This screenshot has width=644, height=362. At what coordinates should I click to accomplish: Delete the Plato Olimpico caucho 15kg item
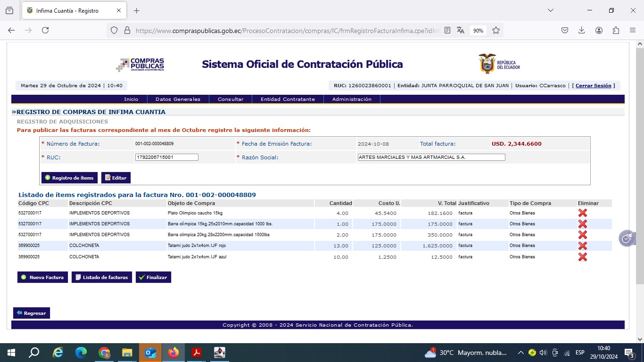tap(582, 213)
